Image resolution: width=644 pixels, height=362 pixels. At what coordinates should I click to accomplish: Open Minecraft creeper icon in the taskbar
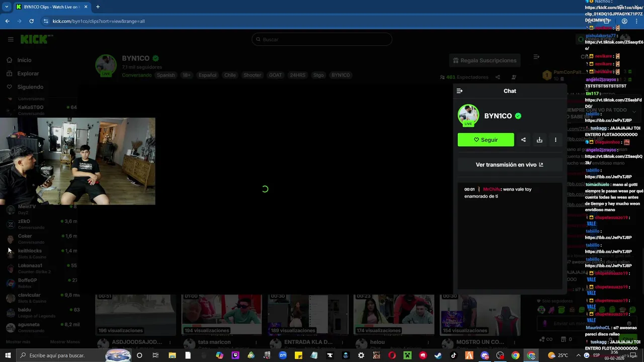point(407,355)
